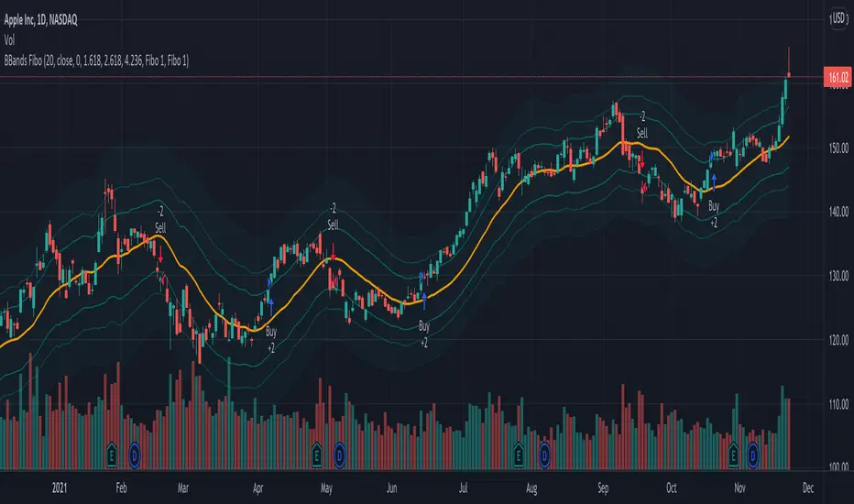Click the dividend 'D' marker near February
Image resolution: width=854 pixels, height=504 pixels.
click(x=136, y=452)
